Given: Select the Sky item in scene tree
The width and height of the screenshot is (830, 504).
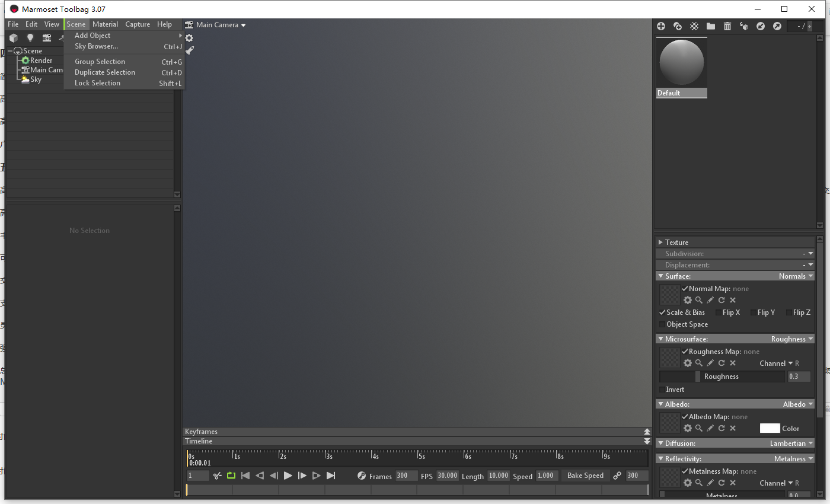Looking at the screenshot, I should tap(36, 79).
